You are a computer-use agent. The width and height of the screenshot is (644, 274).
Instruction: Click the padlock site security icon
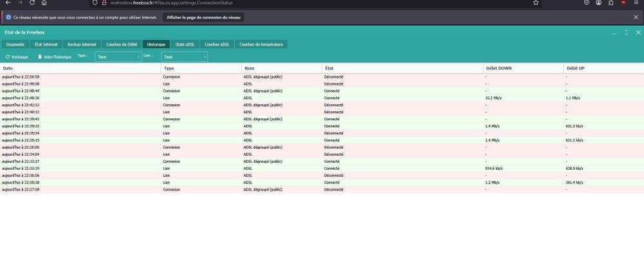tap(104, 3)
